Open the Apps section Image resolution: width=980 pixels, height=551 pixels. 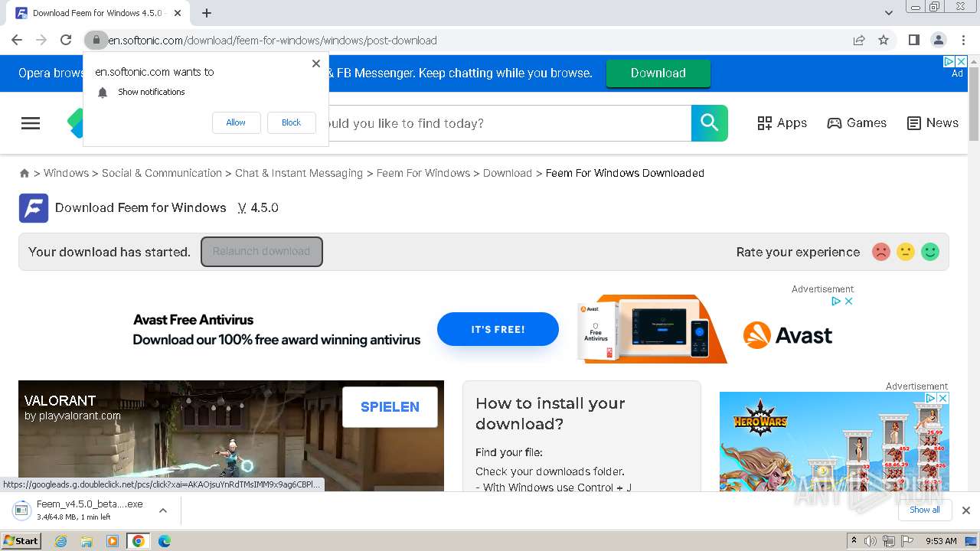(x=782, y=123)
